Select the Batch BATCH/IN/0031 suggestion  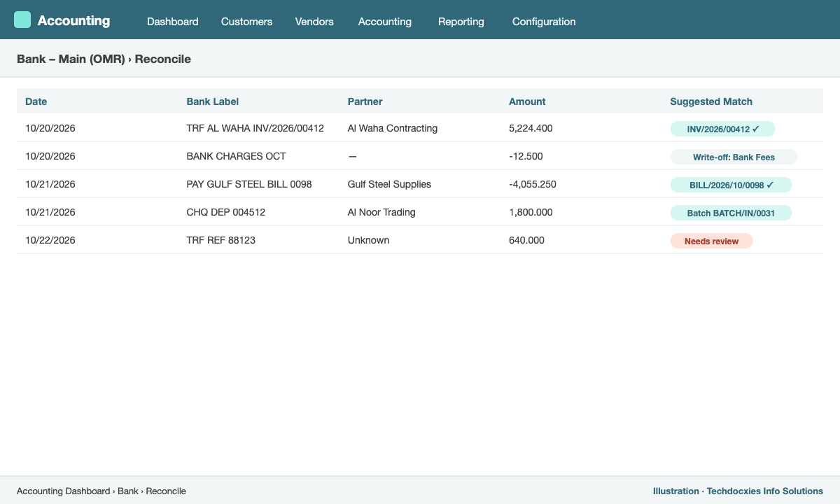click(731, 213)
